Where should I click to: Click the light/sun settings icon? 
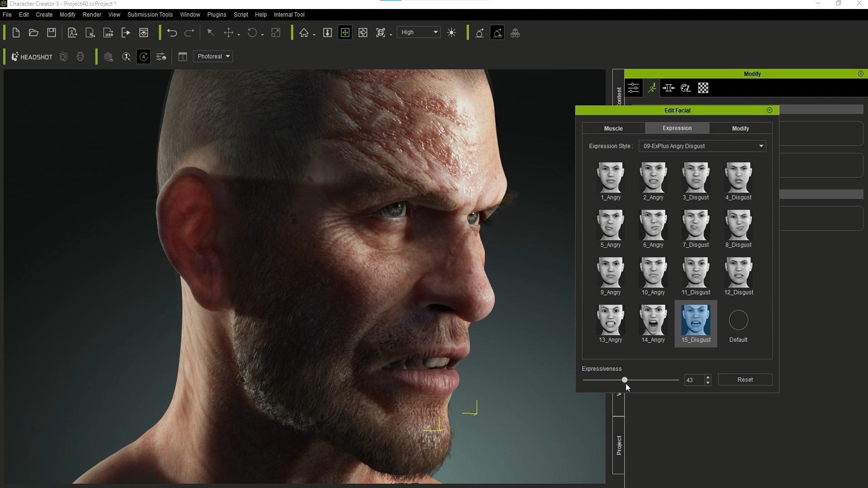tap(452, 33)
